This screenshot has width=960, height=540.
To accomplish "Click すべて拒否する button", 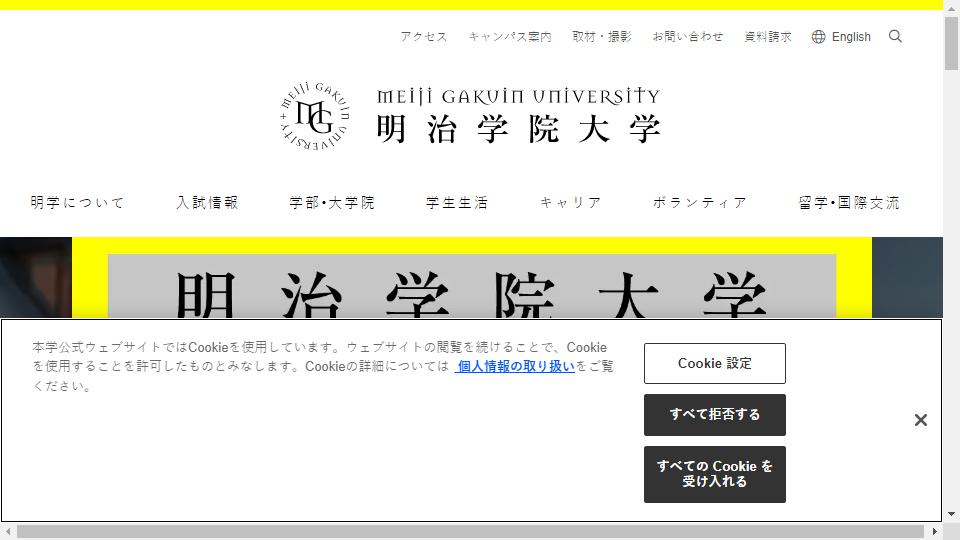I will tap(714, 414).
